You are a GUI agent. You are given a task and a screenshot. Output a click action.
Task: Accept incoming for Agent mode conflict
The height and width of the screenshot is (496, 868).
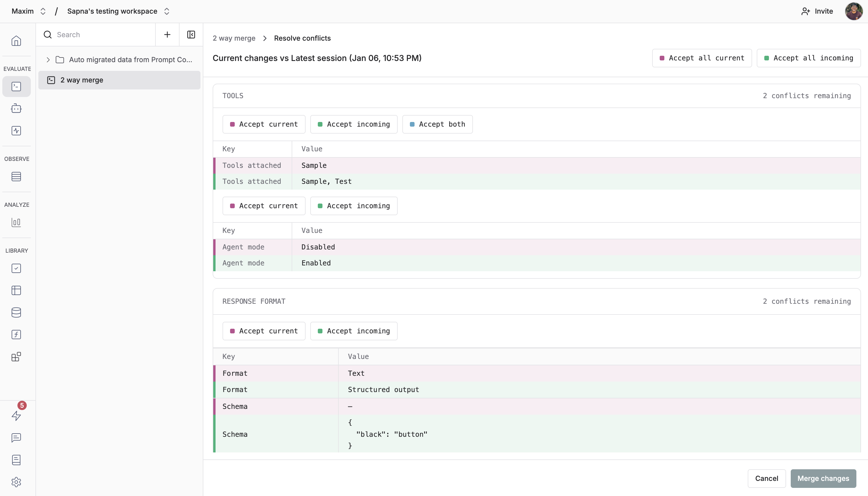(x=354, y=206)
